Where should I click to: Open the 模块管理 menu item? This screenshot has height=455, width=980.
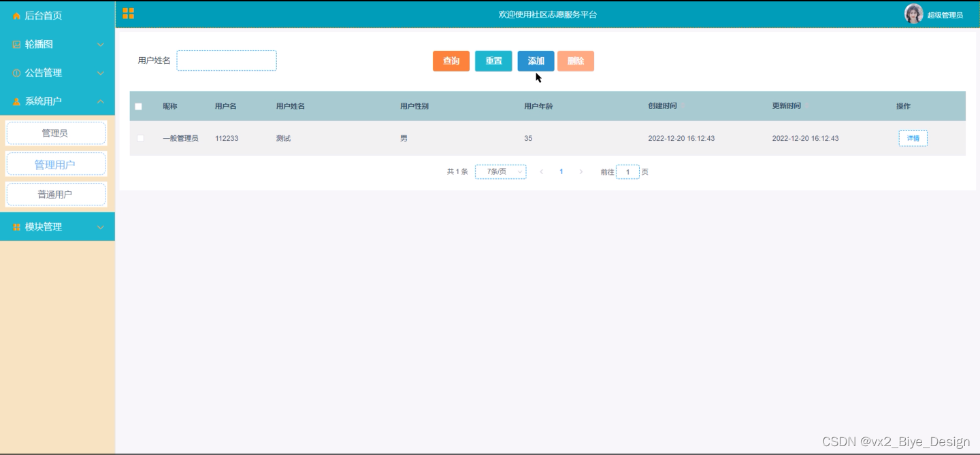click(57, 226)
